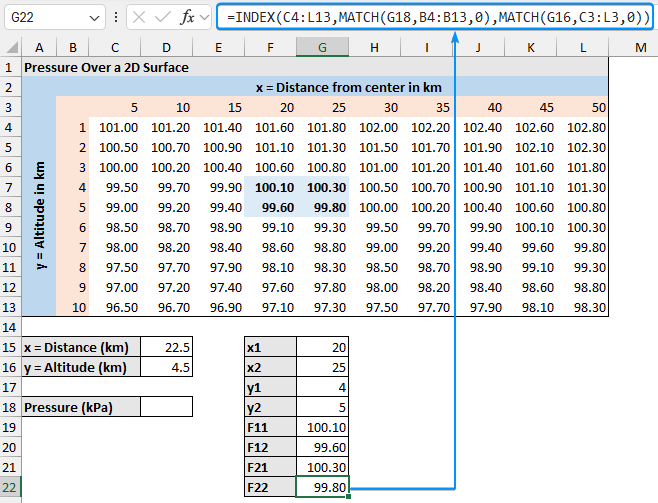Select cell K9 with value 100.10
Viewport: 658px width, 503px height.
[530, 227]
